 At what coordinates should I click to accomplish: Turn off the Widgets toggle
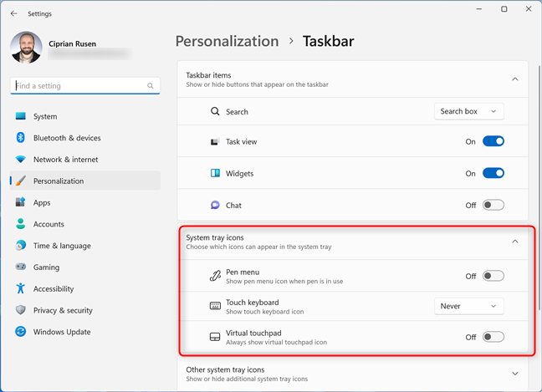[493, 173]
